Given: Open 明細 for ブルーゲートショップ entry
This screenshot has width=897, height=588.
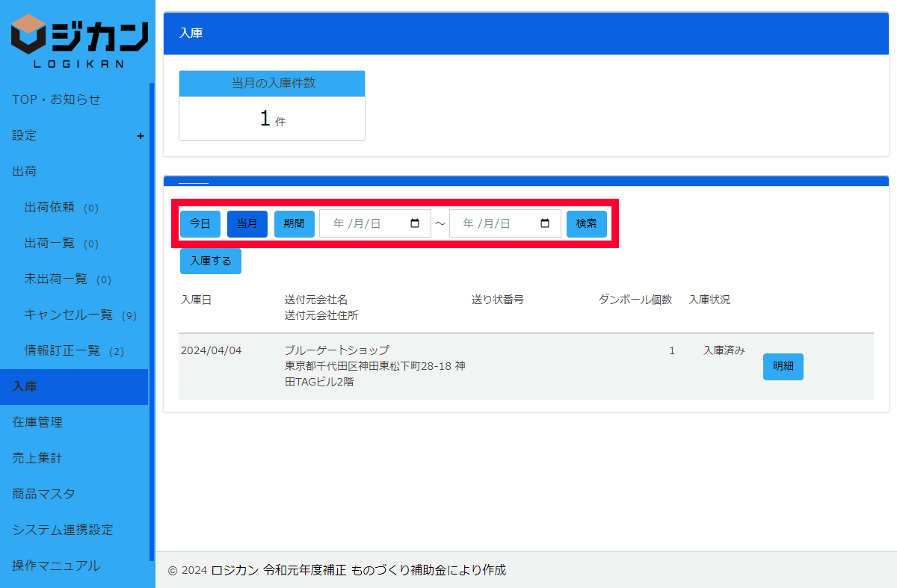Looking at the screenshot, I should point(783,367).
